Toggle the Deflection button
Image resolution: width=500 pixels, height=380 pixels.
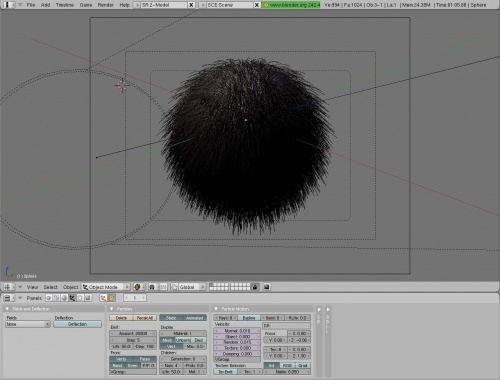click(77, 324)
